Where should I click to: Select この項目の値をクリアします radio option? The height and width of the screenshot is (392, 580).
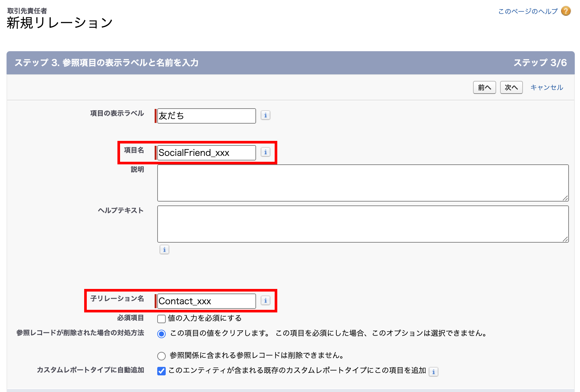pyautogui.click(x=161, y=334)
